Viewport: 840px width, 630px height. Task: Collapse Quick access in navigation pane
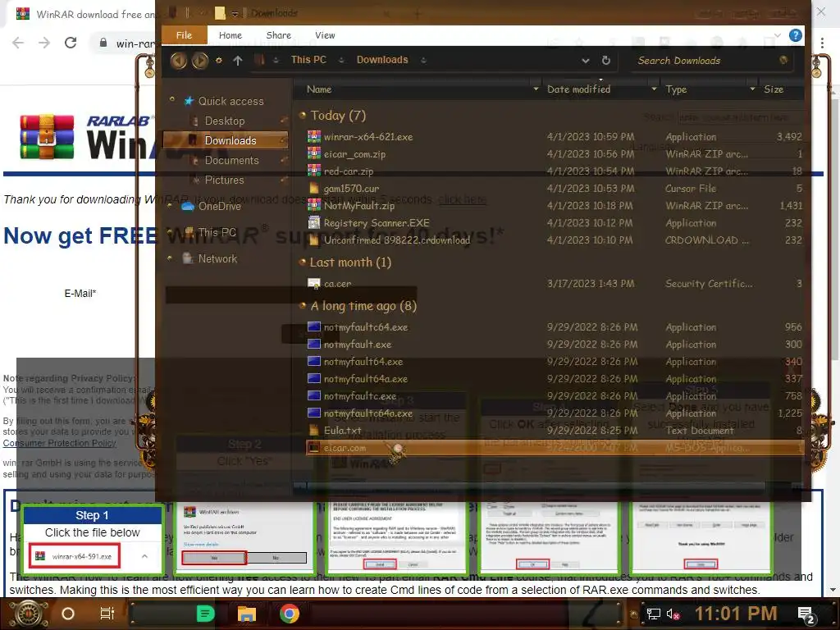click(x=171, y=99)
